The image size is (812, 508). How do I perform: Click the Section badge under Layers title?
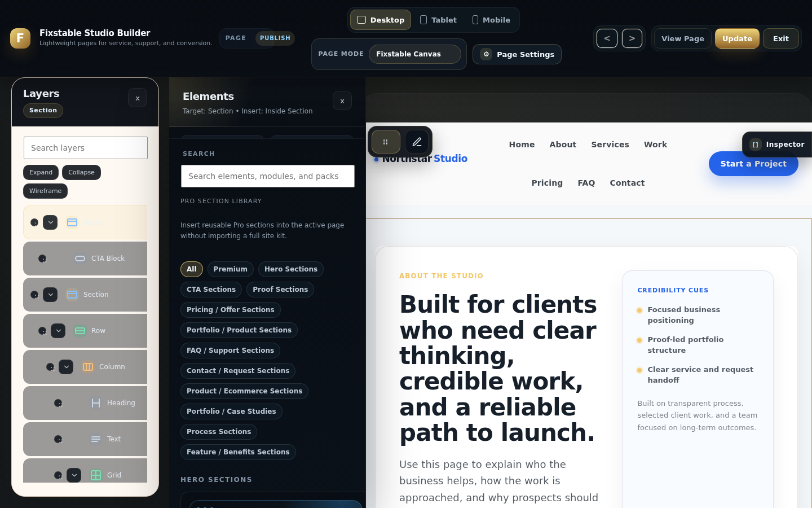43,111
